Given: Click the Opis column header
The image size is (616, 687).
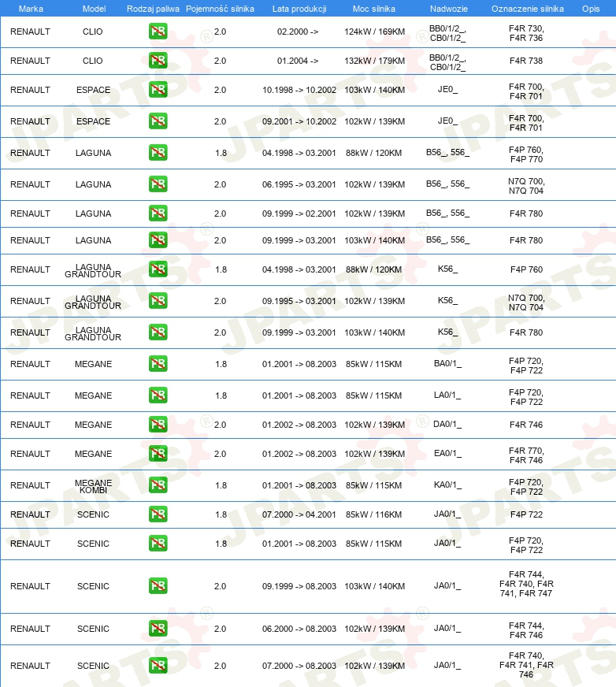Looking at the screenshot, I should 591,9.
